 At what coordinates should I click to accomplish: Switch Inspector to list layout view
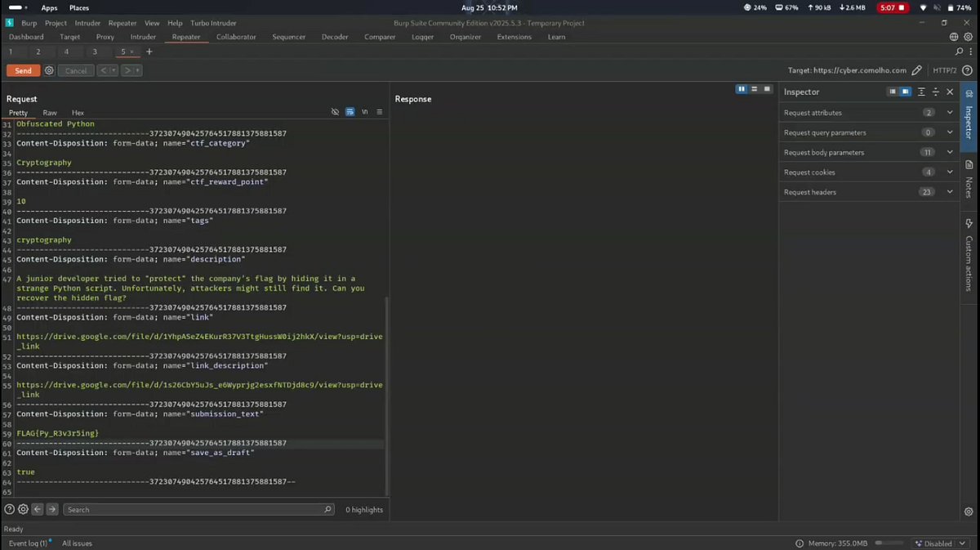pos(893,92)
